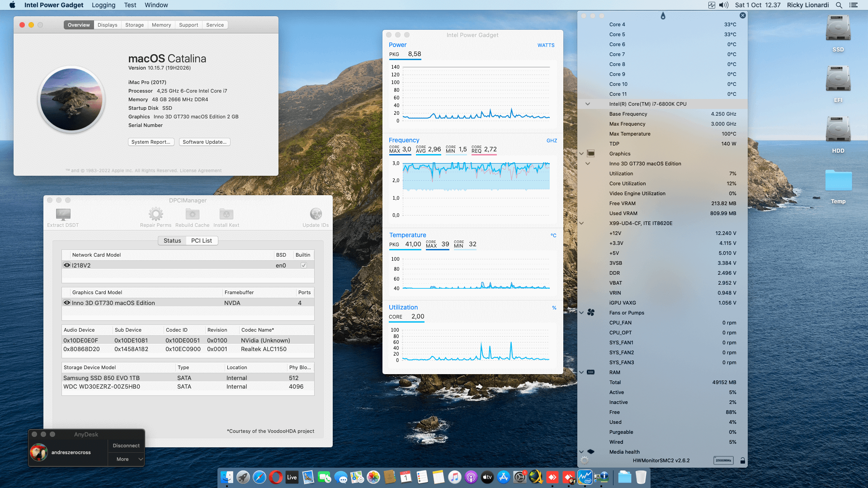Image resolution: width=868 pixels, height=488 pixels.
Task: Open the DPCIManager Dock icon
Action: [x=601, y=477]
